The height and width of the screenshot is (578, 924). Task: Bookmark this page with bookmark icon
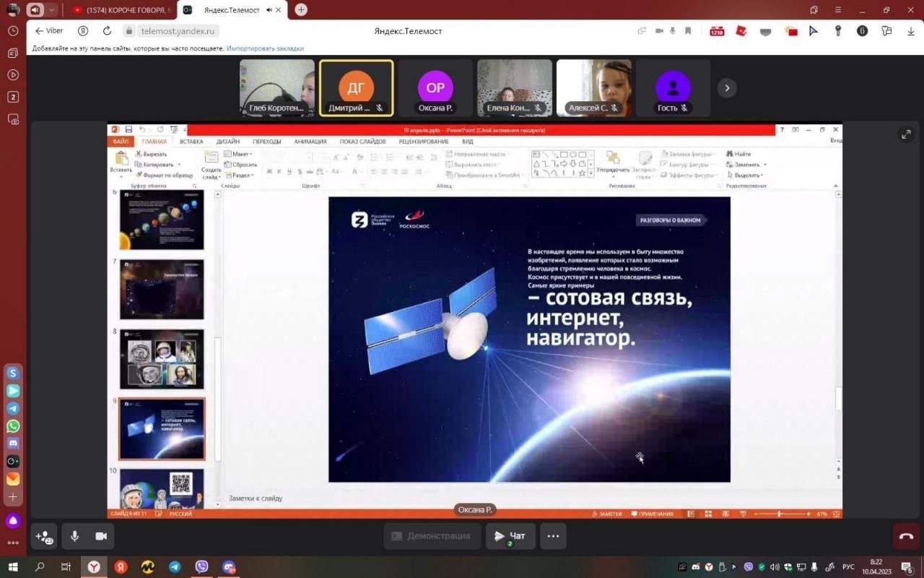[x=688, y=31]
